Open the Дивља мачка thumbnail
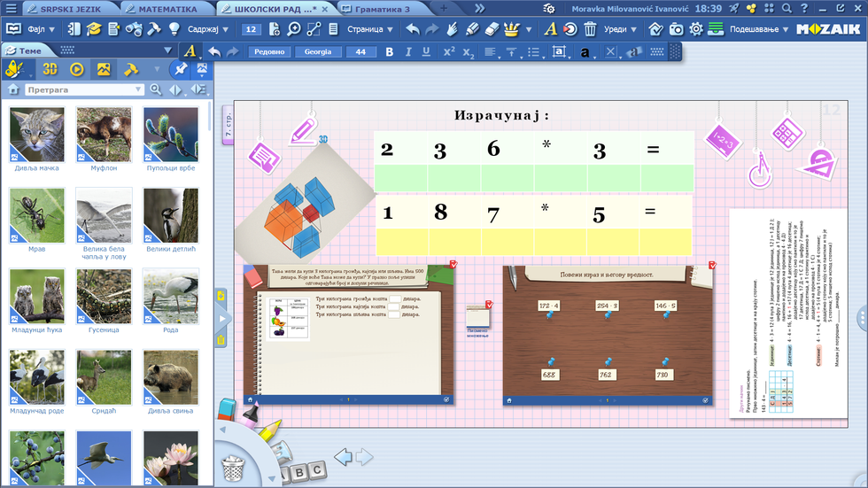This screenshot has height=488, width=868. [x=37, y=135]
